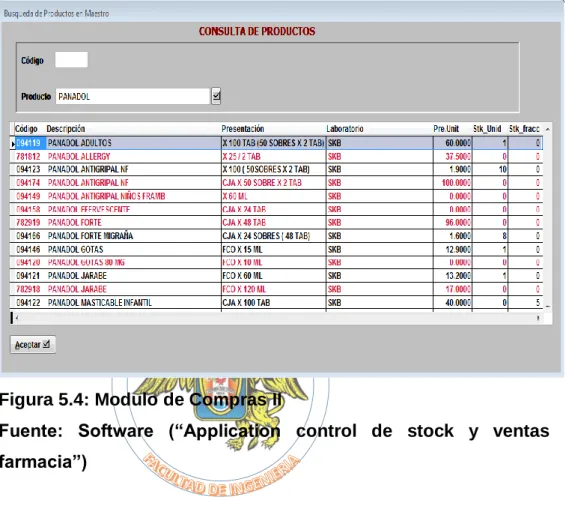Select code 094174 cell
This screenshot has width=566, height=515.
point(29,183)
